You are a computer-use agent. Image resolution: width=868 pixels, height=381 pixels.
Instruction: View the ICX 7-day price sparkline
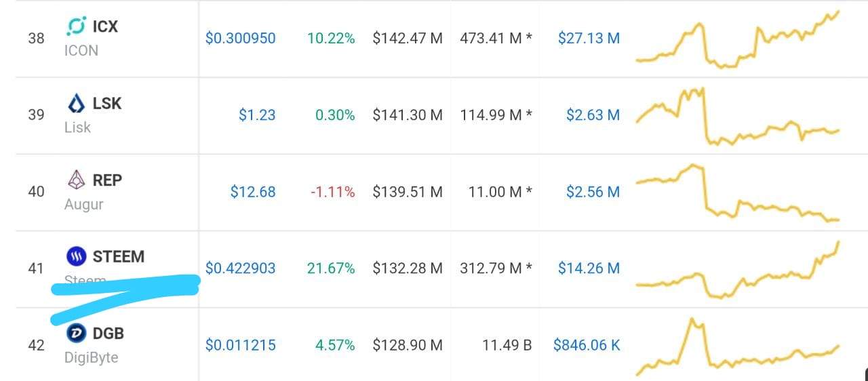pyautogui.click(x=738, y=41)
